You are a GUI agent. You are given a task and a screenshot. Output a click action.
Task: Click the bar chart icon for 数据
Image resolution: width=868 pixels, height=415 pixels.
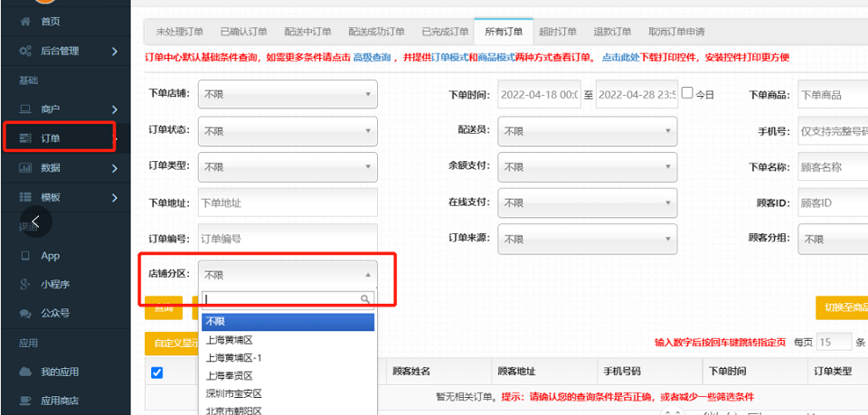pos(25,168)
